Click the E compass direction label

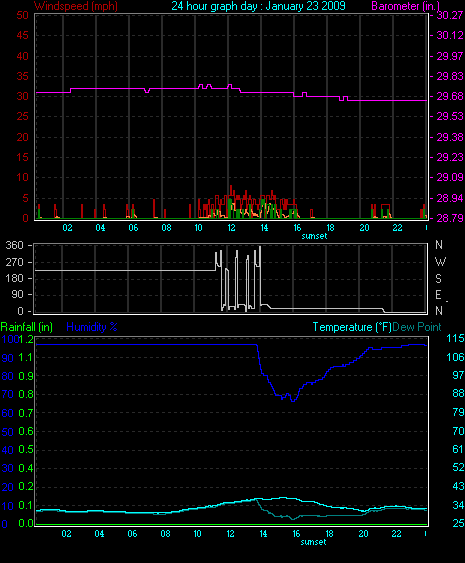tap(438, 295)
